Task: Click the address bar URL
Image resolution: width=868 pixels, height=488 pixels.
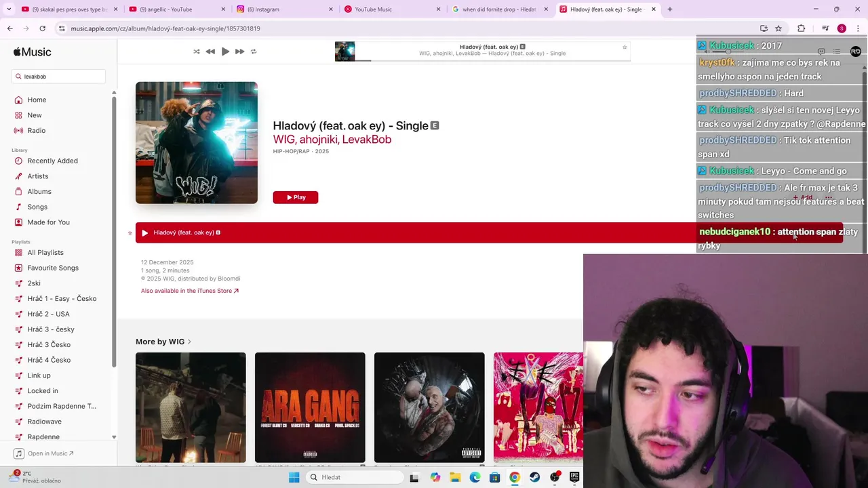Action: (165, 28)
